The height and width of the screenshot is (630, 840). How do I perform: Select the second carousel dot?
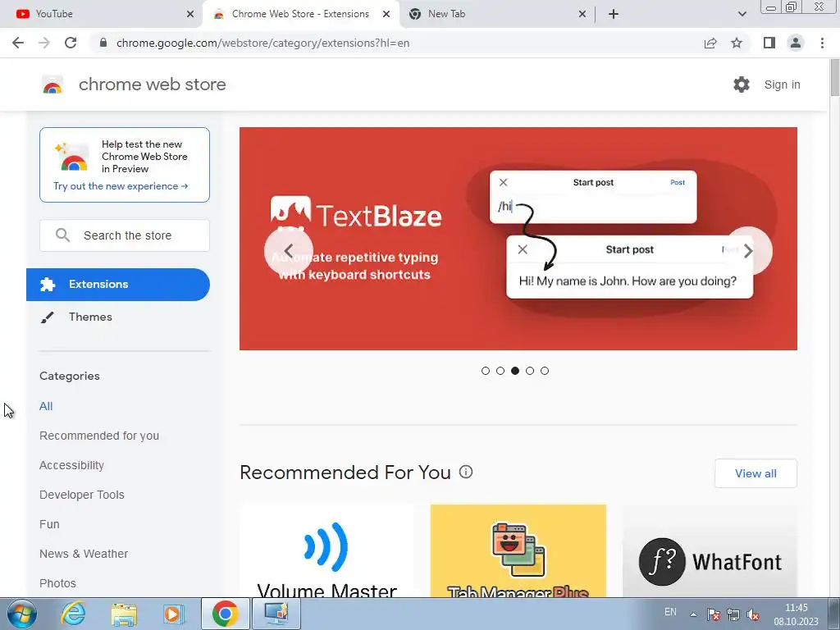[x=500, y=371]
